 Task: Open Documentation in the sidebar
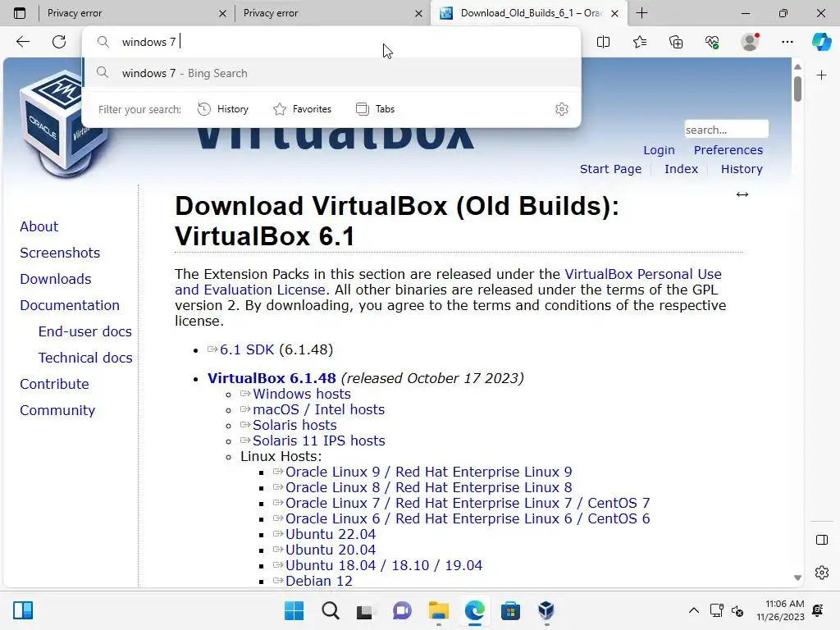(x=70, y=305)
